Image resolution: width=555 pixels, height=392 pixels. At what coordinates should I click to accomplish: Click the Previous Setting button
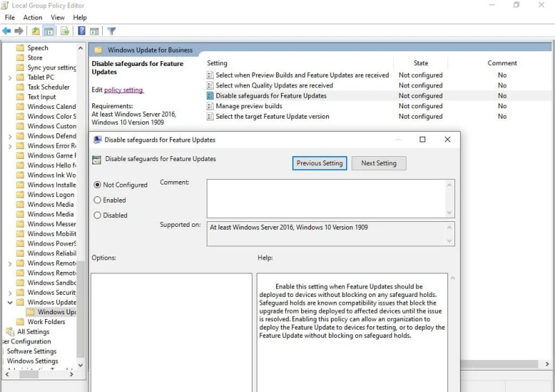tap(319, 163)
